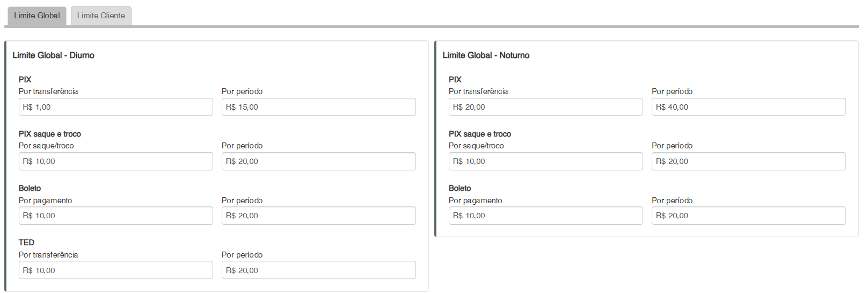Focus Noturno PIX 'Por período' field
Image resolution: width=868 pixels, height=293 pixels.
748,107
